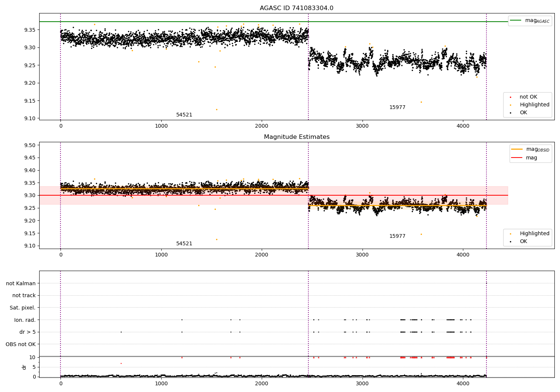Select 15977 in the Magnitude Estimates plot
Viewport: 560px width, 392px height.
[x=397, y=236]
